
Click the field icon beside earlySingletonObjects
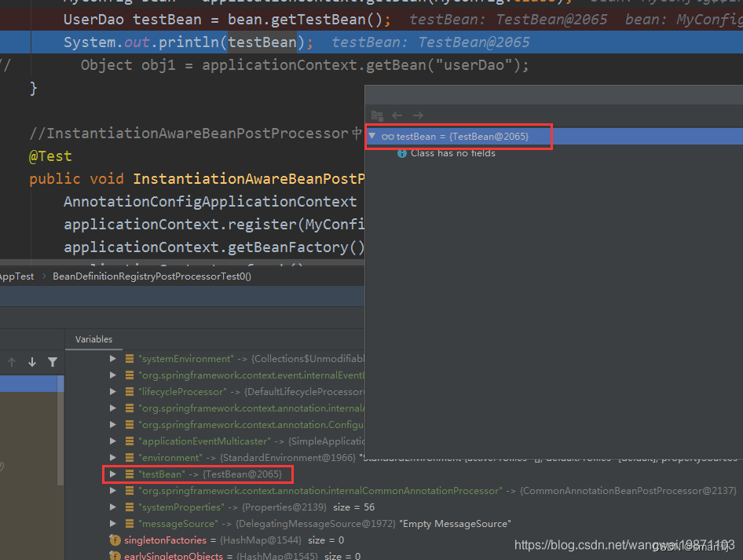[x=115, y=556]
